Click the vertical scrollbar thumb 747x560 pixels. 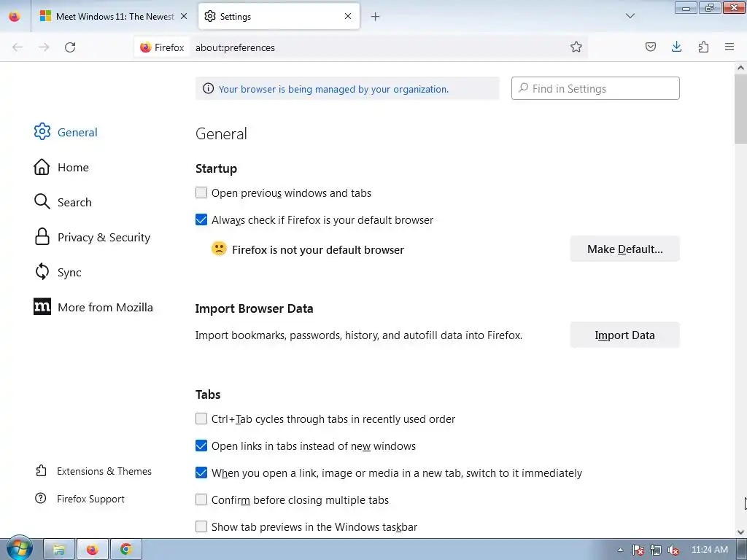point(740,109)
